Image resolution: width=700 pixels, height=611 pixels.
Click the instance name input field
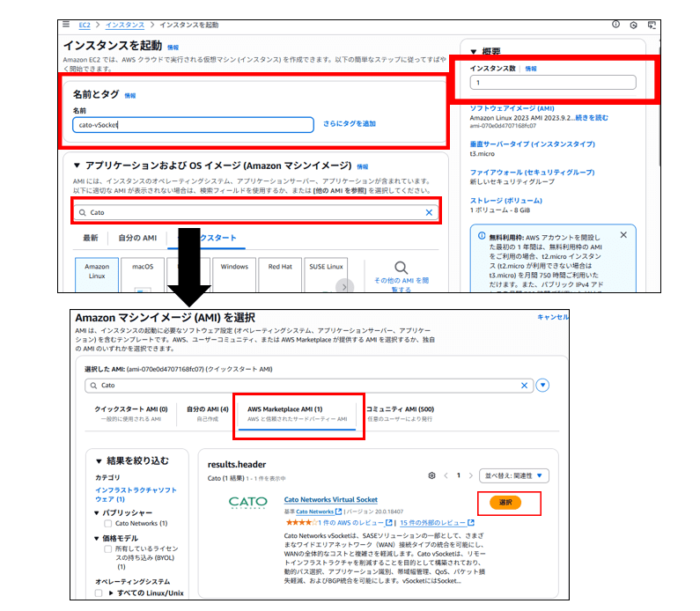[193, 125]
